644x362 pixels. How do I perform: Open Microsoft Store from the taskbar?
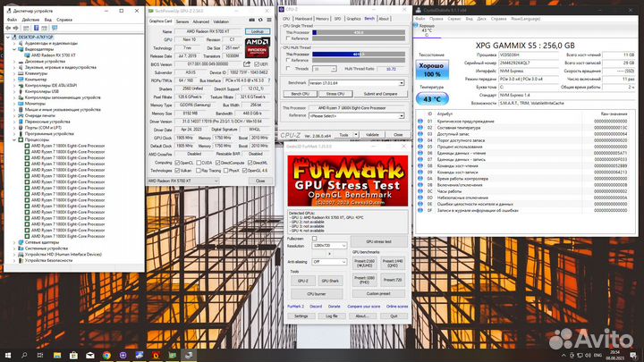pyautogui.click(x=73, y=355)
